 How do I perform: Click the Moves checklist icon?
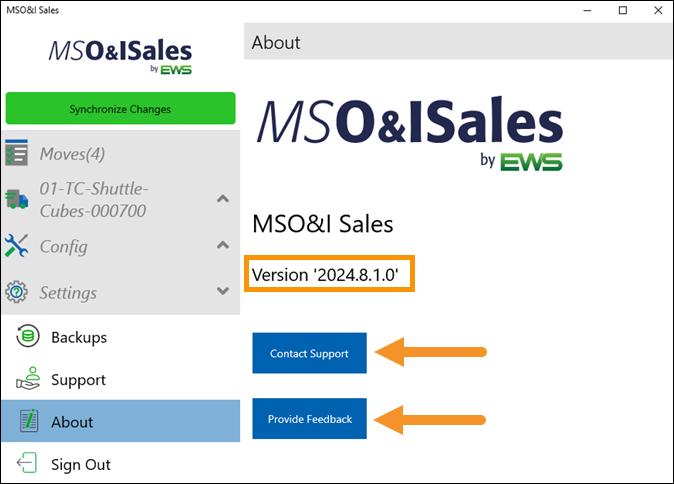point(16,153)
